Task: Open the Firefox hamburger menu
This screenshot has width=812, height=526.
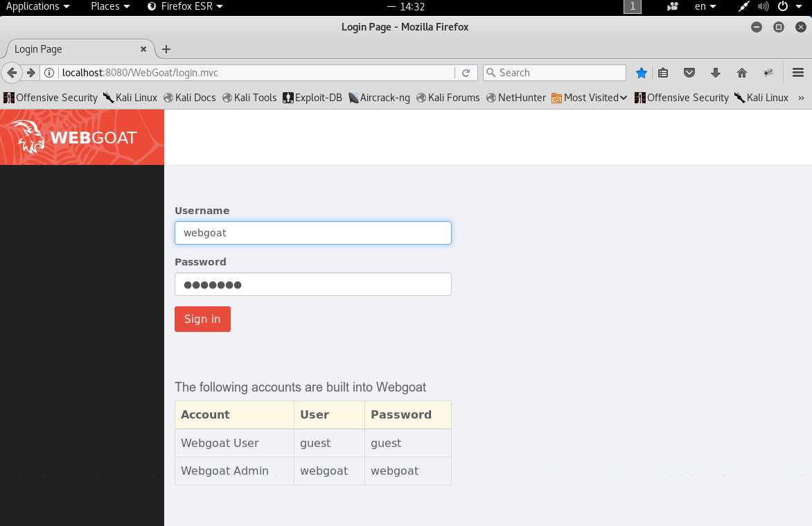Action: pyautogui.click(x=797, y=73)
